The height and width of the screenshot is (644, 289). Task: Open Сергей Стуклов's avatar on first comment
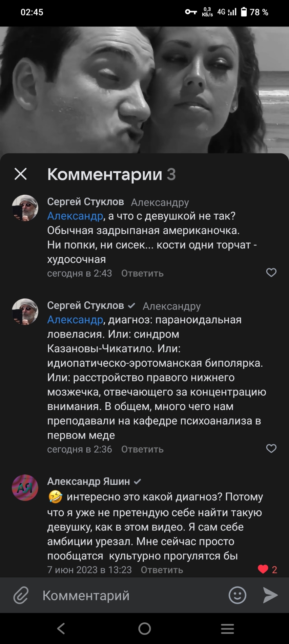tap(25, 208)
